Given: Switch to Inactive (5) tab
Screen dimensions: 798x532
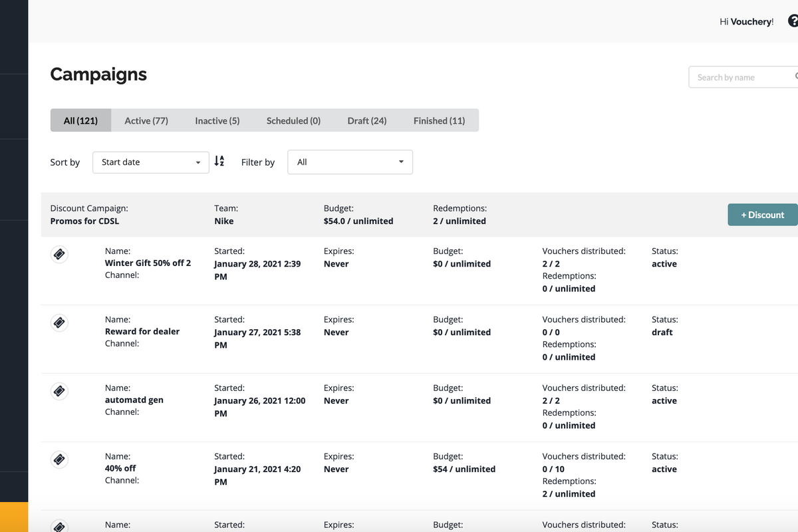Looking at the screenshot, I should (217, 120).
